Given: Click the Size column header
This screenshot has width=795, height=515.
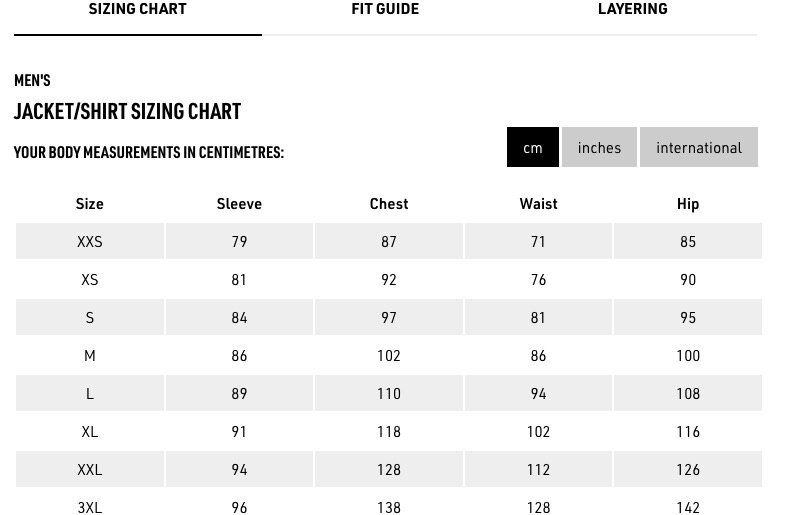Looking at the screenshot, I should pyautogui.click(x=90, y=204).
